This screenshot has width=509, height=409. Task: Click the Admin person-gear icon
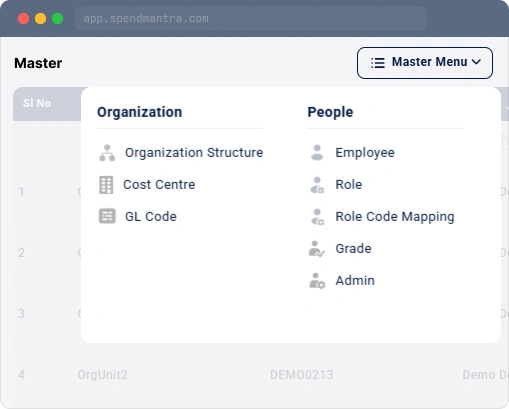[x=317, y=281]
